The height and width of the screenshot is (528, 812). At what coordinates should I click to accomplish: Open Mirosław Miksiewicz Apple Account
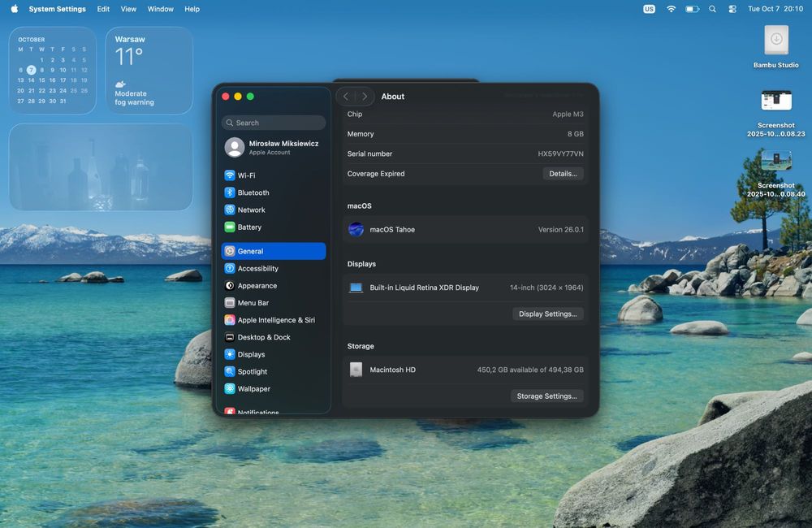coord(274,147)
